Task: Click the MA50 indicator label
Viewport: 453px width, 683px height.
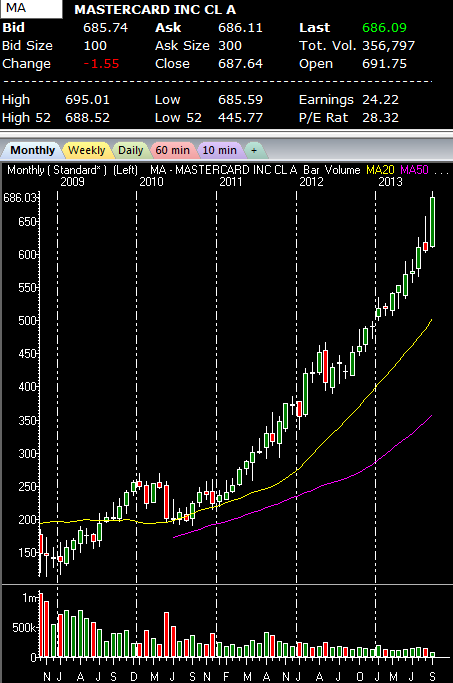Action: click(x=414, y=170)
